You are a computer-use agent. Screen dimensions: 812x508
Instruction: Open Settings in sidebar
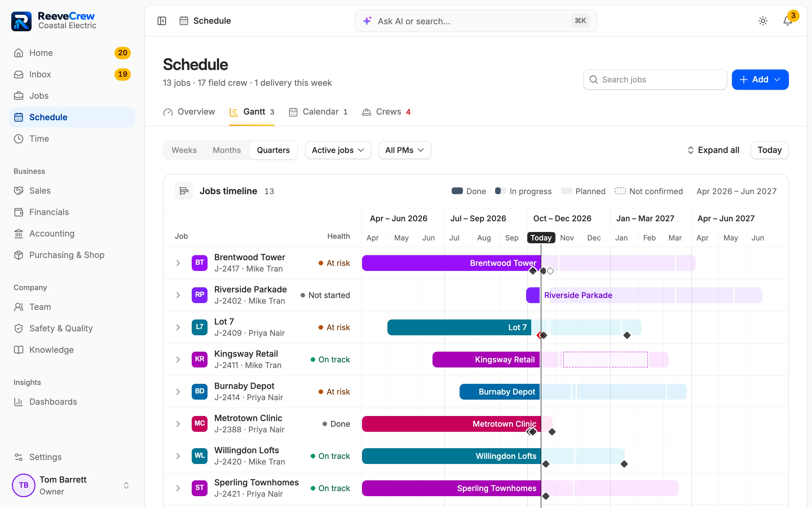pos(72,457)
